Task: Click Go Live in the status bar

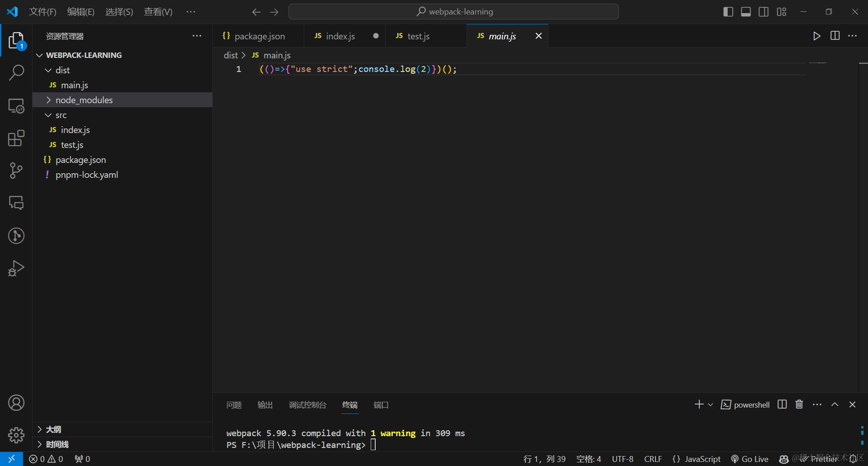Action: pyautogui.click(x=750, y=459)
